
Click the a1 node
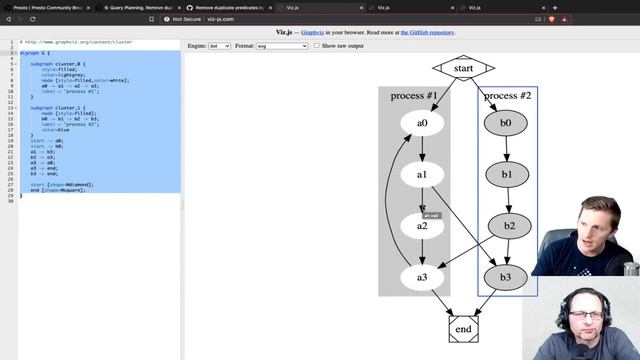[x=422, y=174]
